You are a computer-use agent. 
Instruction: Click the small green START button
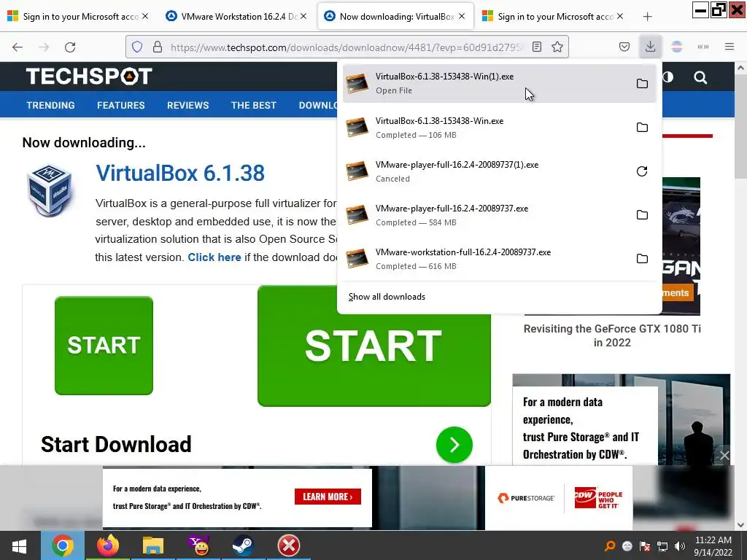pyautogui.click(x=104, y=346)
